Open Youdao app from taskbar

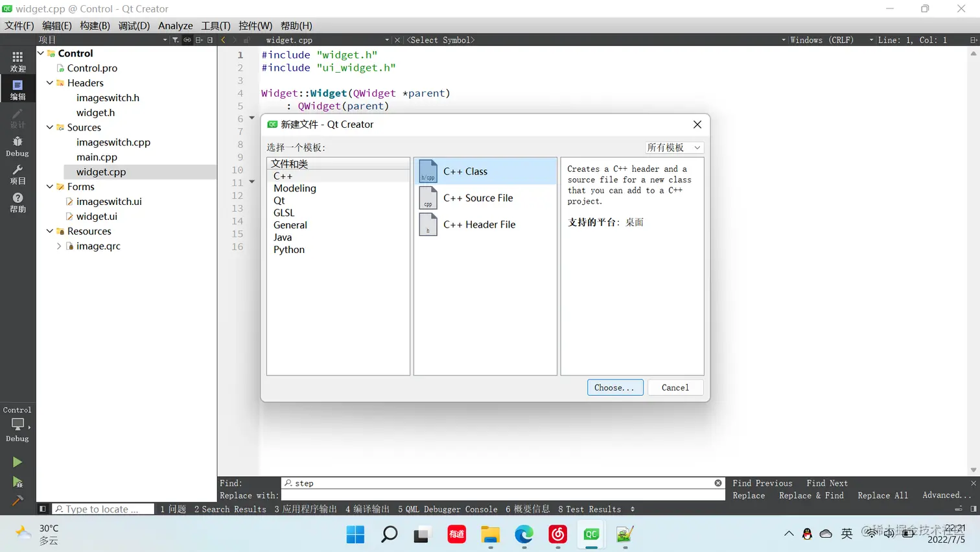(456, 534)
